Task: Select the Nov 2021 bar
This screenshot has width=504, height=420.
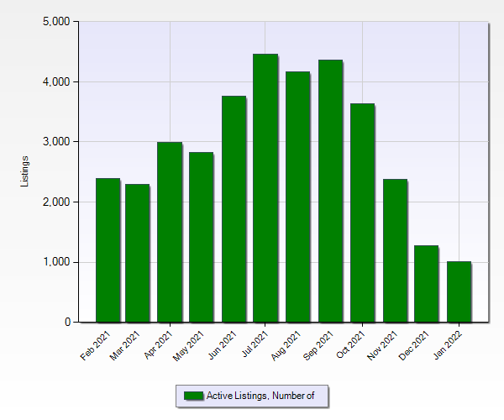Action: 394,250
